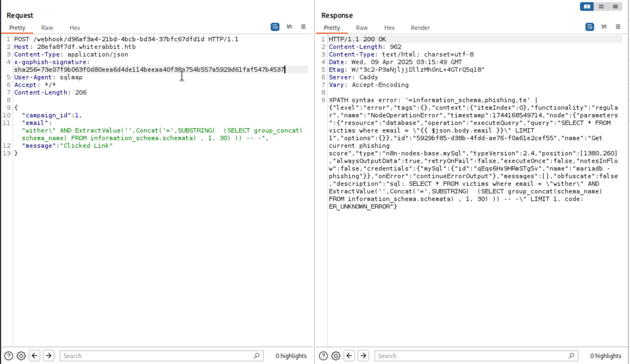Toggle word wrap icon in Request panel

pyautogui.click(x=275, y=27)
